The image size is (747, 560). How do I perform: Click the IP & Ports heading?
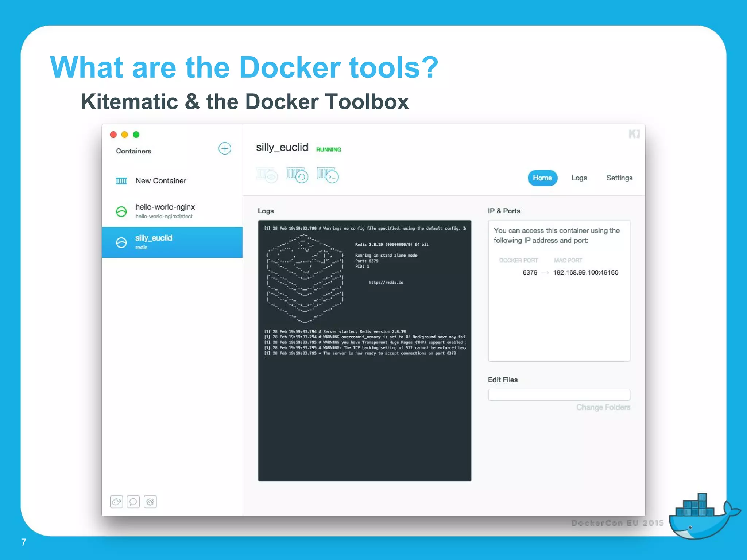[x=504, y=211]
